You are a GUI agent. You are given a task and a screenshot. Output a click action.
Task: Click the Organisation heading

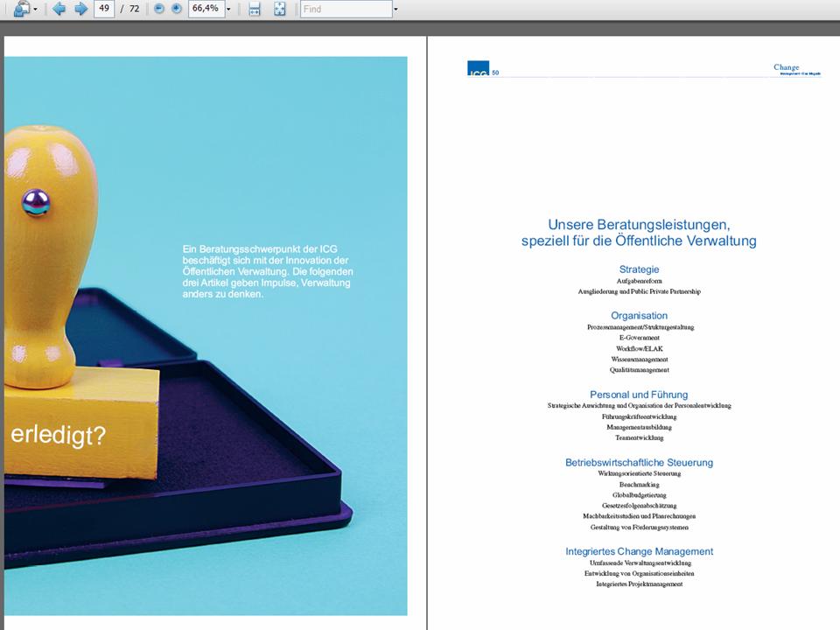[x=639, y=316]
